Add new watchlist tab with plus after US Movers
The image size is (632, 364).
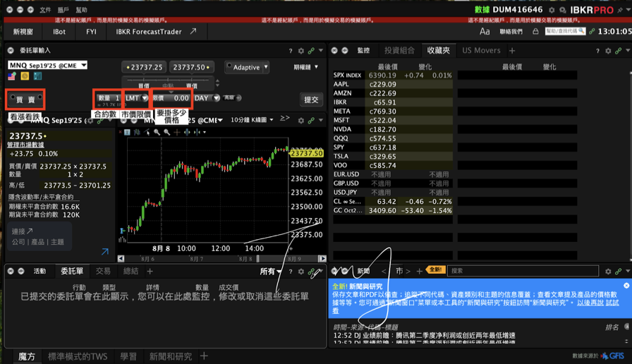[512, 51]
